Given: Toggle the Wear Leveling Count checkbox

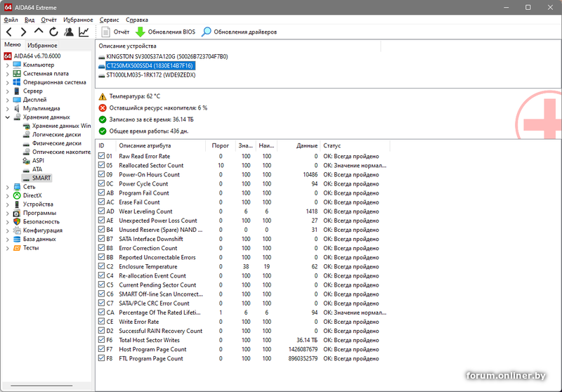Looking at the screenshot, I should [102, 211].
